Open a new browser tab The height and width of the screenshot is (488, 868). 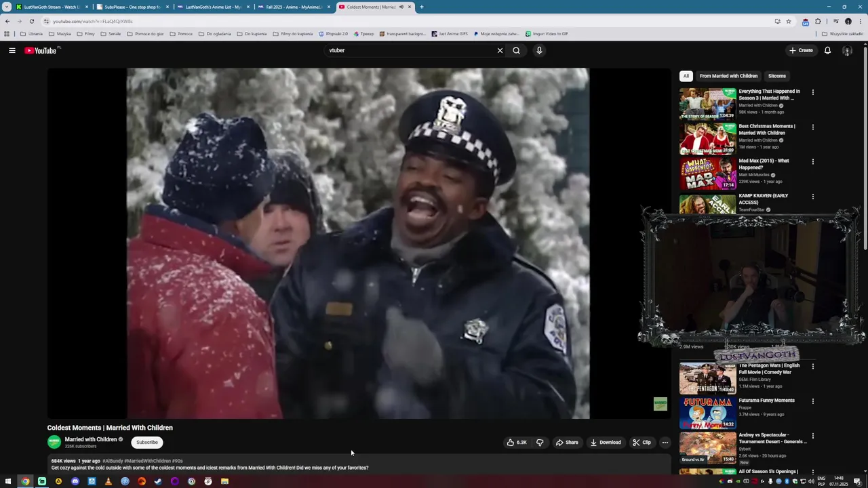pos(421,7)
